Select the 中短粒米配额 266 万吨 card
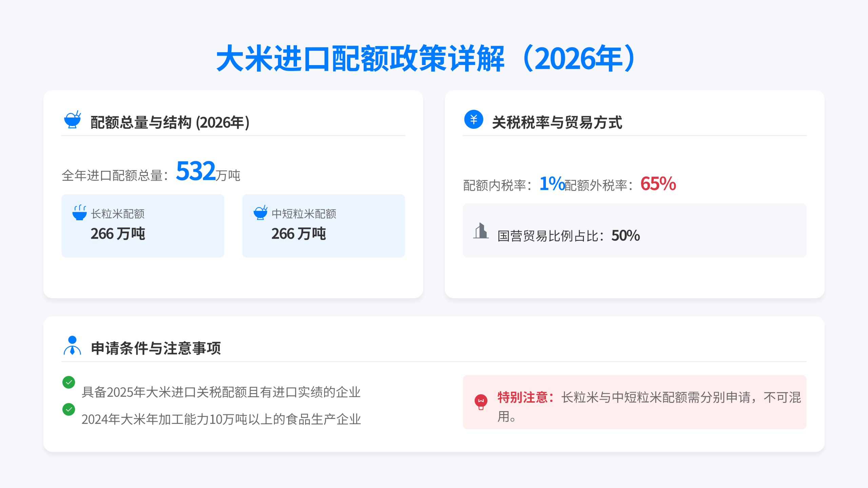This screenshot has width=868, height=488. coord(323,226)
